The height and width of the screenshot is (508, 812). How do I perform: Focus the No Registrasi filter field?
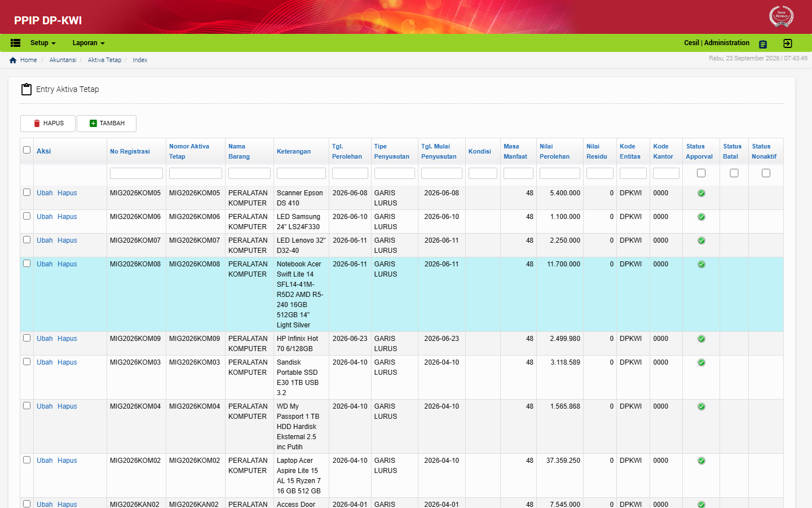(136, 173)
